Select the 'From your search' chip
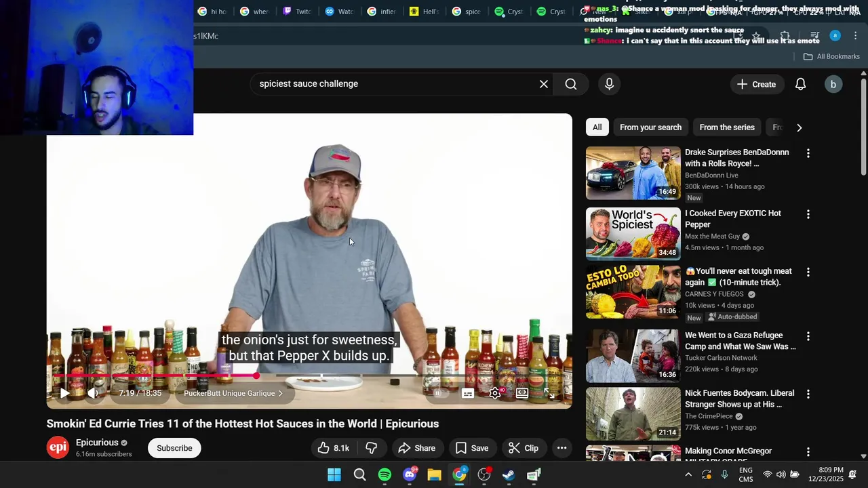Viewport: 868px width, 488px height. [650, 127]
